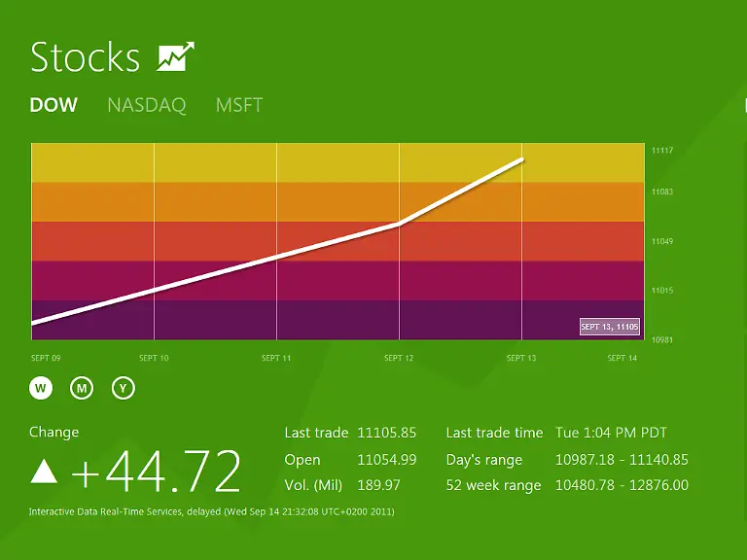Click the 52 week range 10480.78 - 12876.00
The height and width of the screenshot is (560, 747).
coord(622,485)
